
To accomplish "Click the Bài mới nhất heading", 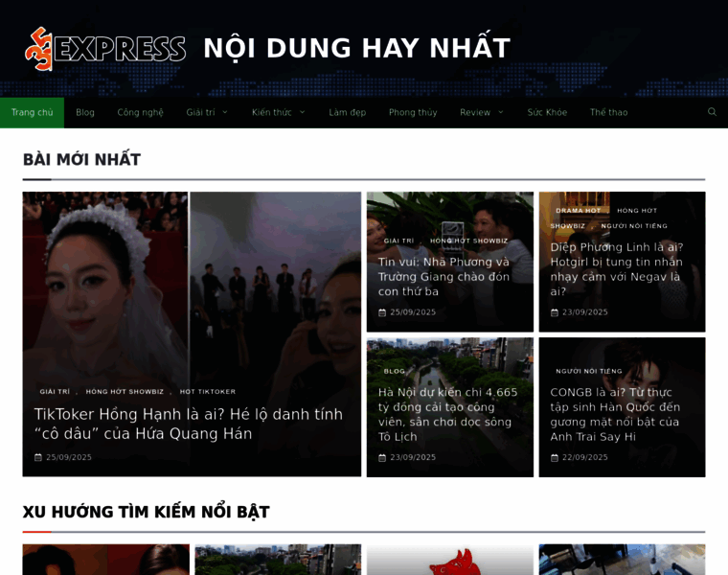I will click(x=81, y=159).
